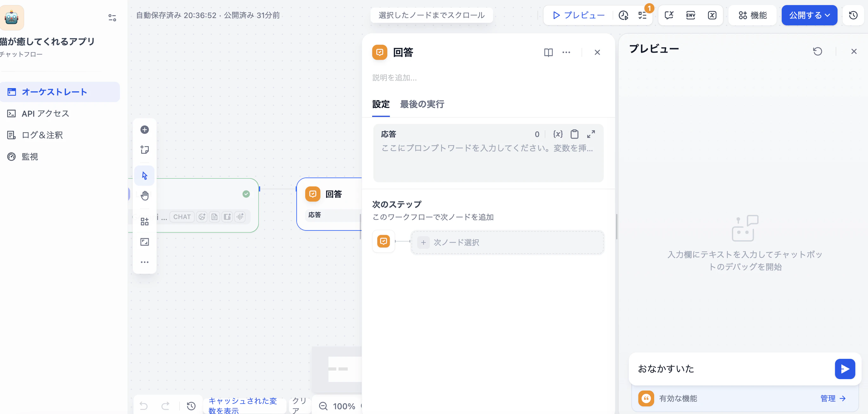This screenshot has width=868, height=414.
Task: Copy response with the clipboard icon
Action: click(575, 134)
